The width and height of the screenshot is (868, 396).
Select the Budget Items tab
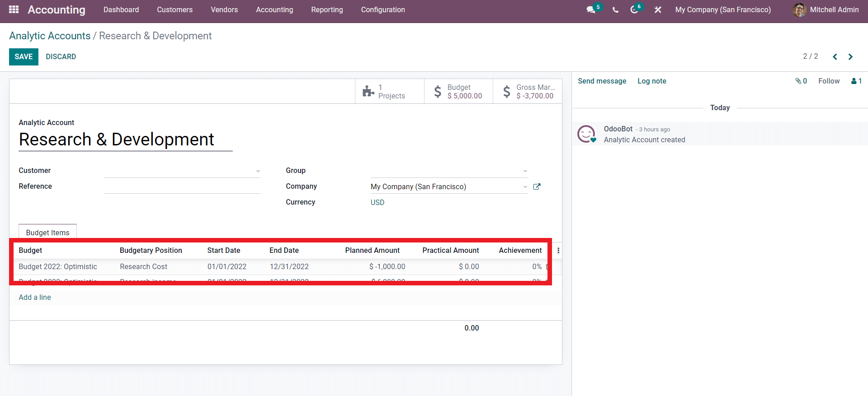point(47,233)
